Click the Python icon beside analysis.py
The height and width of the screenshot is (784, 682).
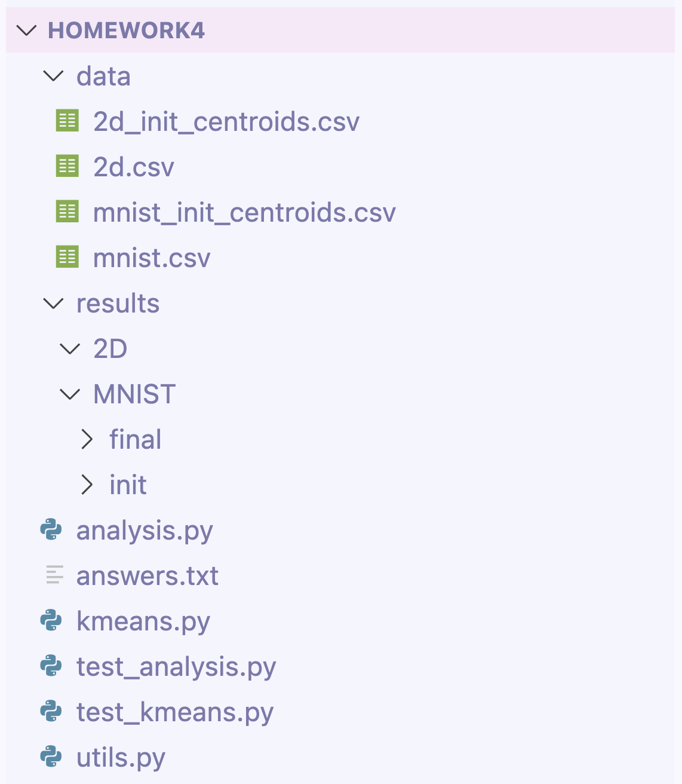pos(51,530)
